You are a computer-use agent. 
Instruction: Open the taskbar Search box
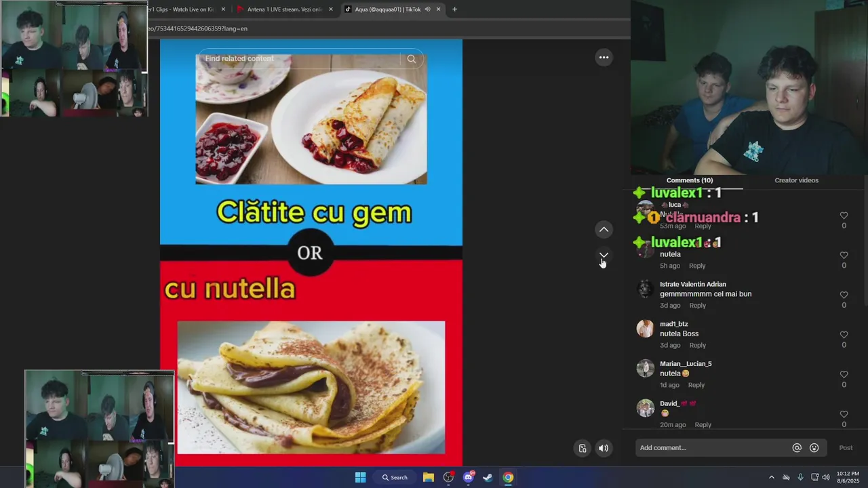pos(395,477)
